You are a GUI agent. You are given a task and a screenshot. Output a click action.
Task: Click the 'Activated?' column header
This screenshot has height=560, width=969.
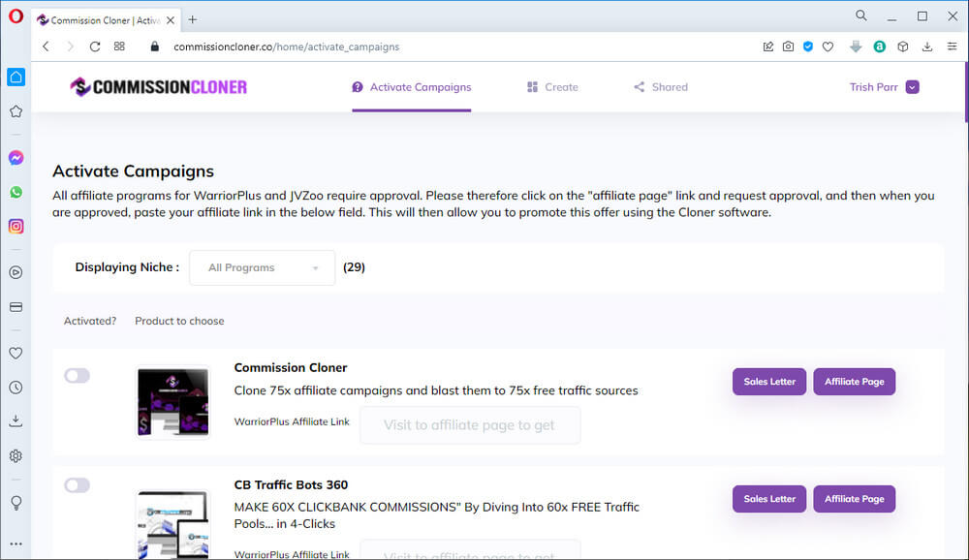coord(90,321)
